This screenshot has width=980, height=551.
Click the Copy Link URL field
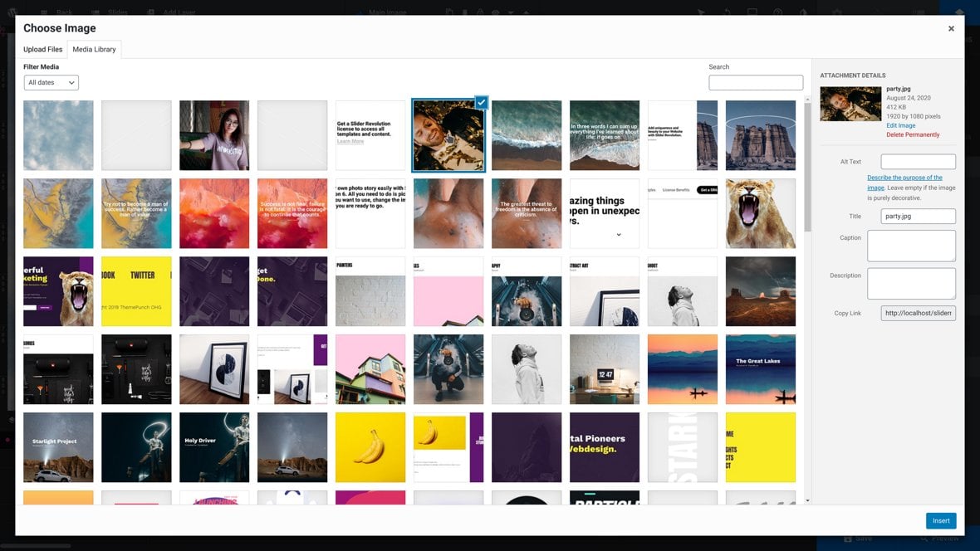(x=918, y=313)
